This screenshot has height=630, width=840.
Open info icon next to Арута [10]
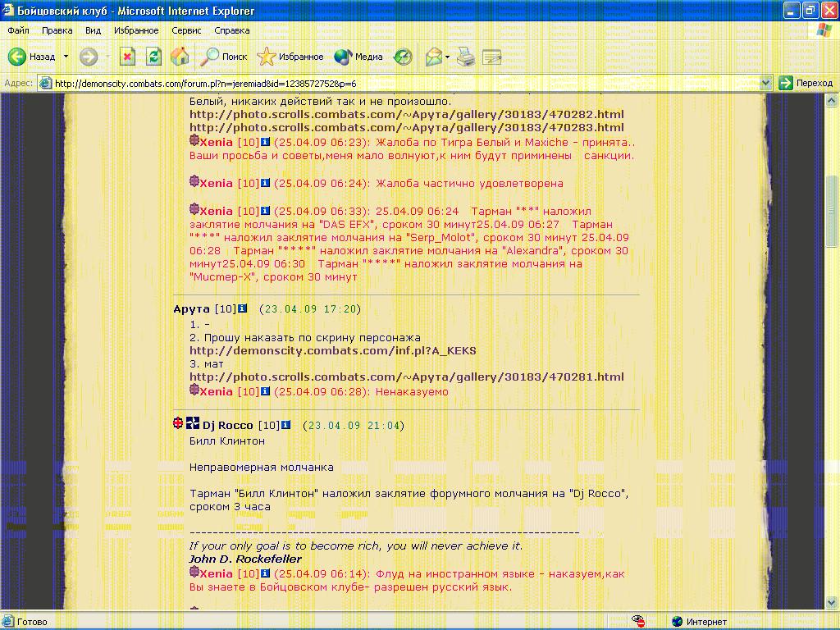click(x=242, y=308)
